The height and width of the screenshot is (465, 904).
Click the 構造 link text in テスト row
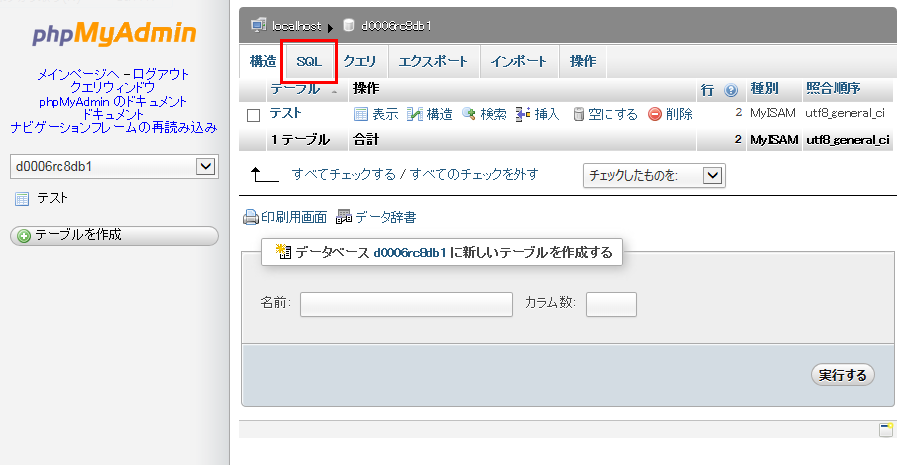(x=439, y=114)
